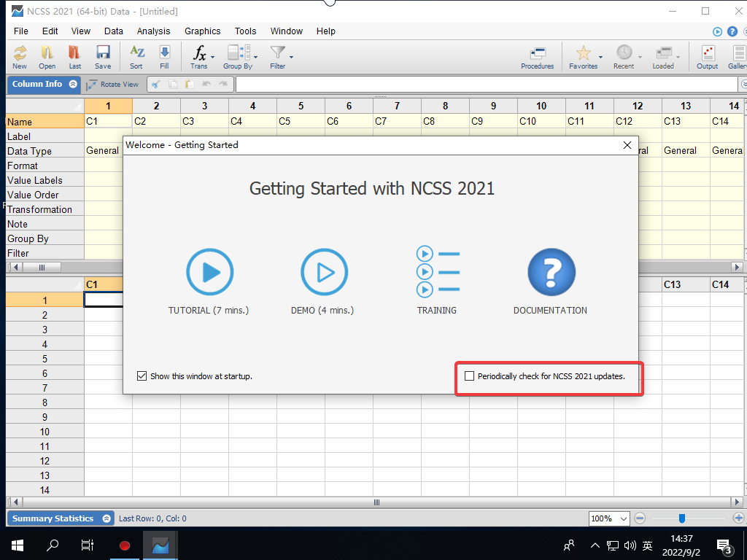Viewport: 747px width, 560px height.
Task: Open the Window menu
Action: coord(286,31)
